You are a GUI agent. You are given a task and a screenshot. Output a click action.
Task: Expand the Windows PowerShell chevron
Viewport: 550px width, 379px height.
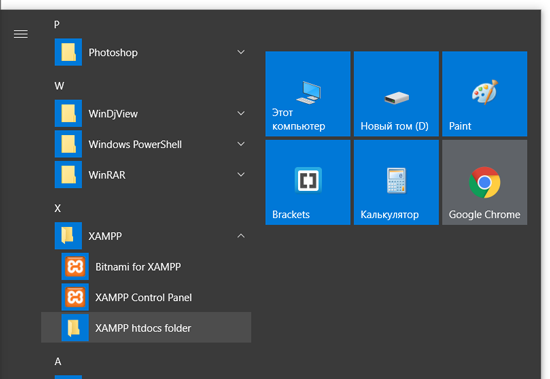(241, 144)
